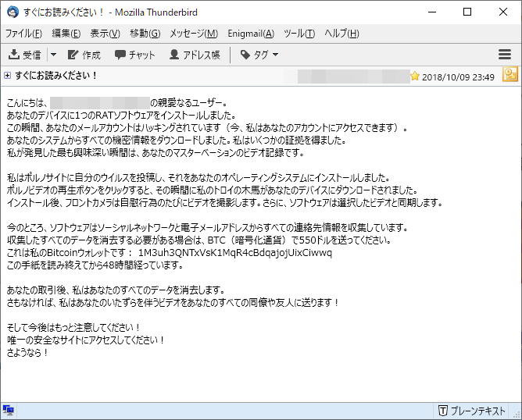This screenshot has height=420, width=522.
Task: Open チャット (Chat) from the toolbar
Action: 135,55
